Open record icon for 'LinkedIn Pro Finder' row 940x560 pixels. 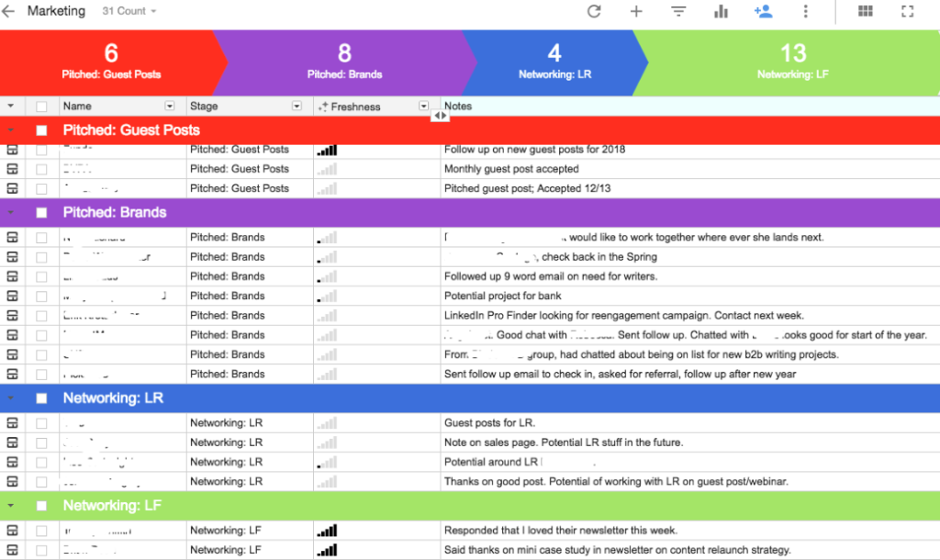12,316
